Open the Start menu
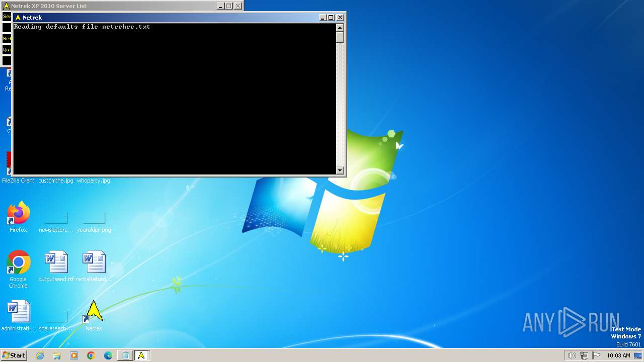The height and width of the screenshot is (362, 644). pos(14,355)
